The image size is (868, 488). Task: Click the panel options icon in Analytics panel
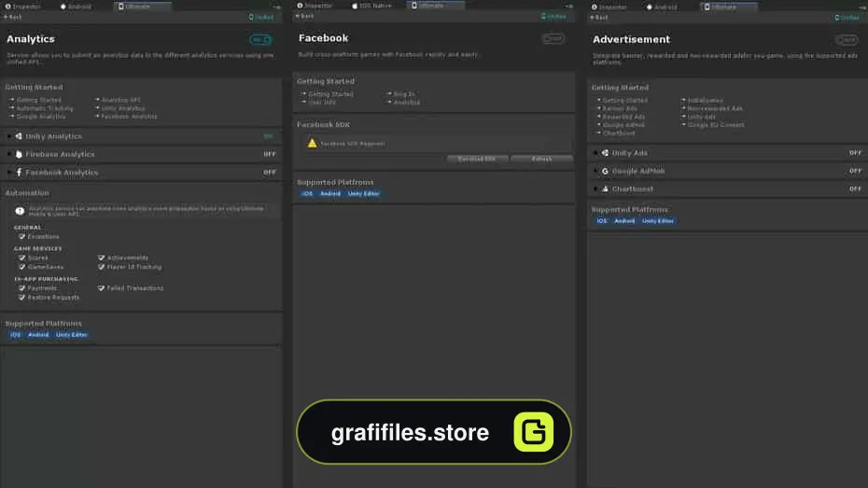[277, 7]
